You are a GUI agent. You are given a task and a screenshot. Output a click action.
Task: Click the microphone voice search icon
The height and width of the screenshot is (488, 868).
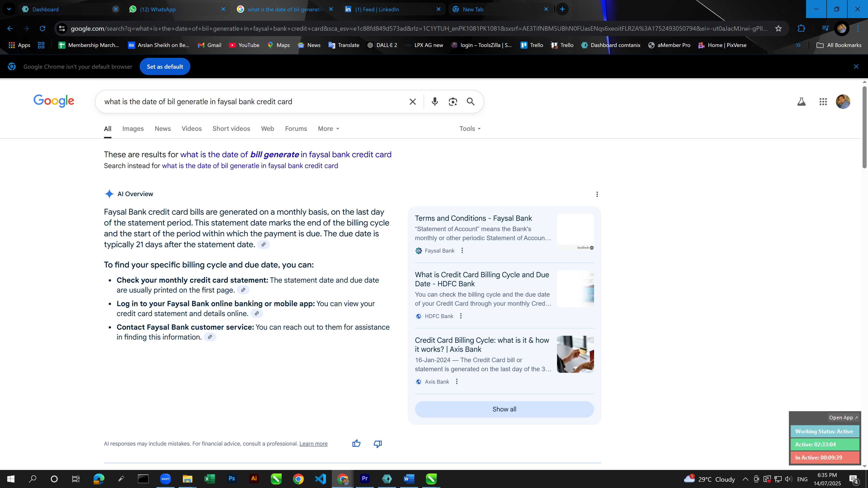[x=435, y=101]
